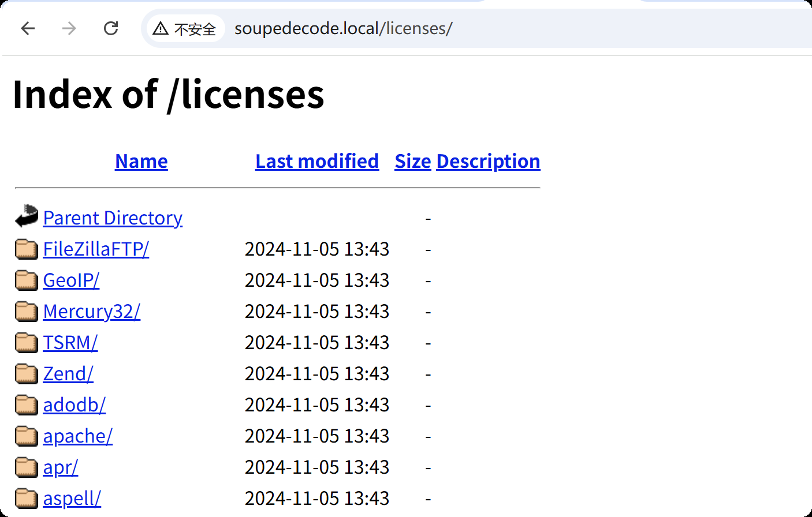Image resolution: width=812 pixels, height=517 pixels.
Task: Open the TSRM directory
Action: (70, 342)
